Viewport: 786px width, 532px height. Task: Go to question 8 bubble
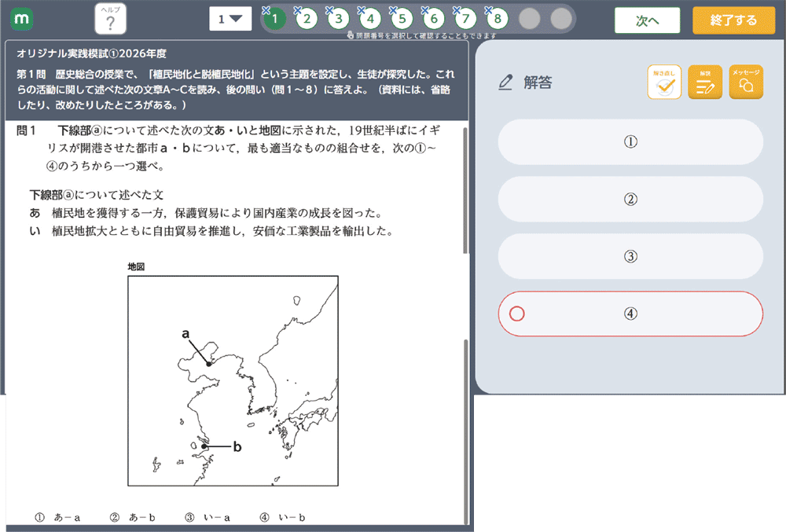coord(498,19)
